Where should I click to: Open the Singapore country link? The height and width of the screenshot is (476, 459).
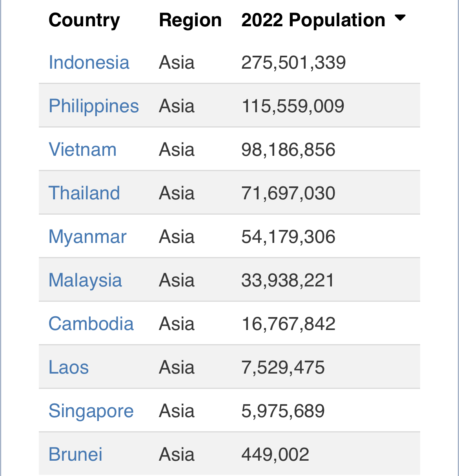point(91,411)
